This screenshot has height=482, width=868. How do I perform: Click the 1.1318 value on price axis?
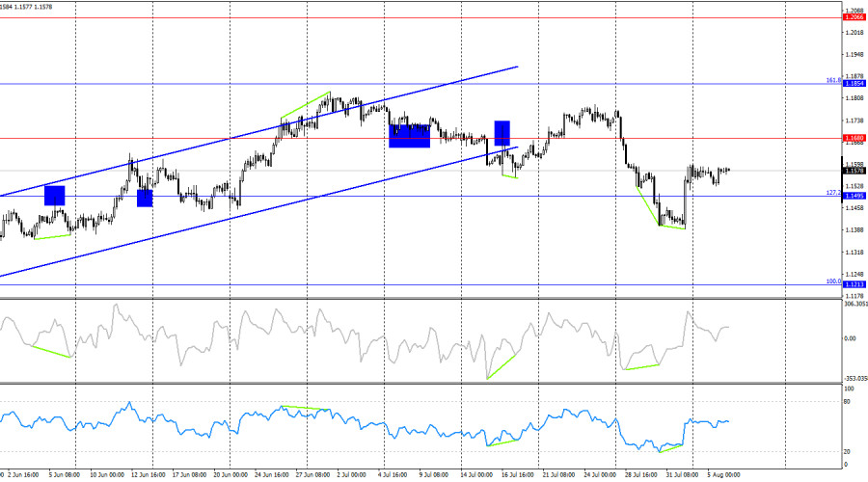pyautogui.click(x=854, y=253)
